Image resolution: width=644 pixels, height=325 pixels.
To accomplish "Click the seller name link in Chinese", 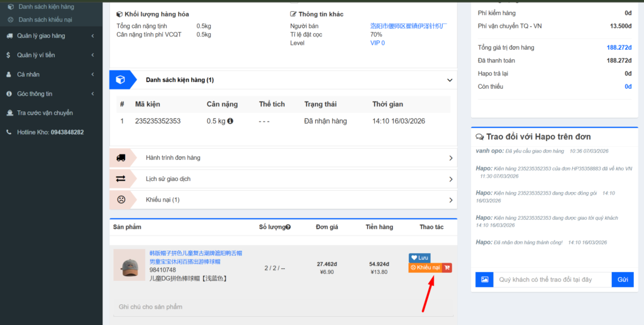I will tap(409, 26).
